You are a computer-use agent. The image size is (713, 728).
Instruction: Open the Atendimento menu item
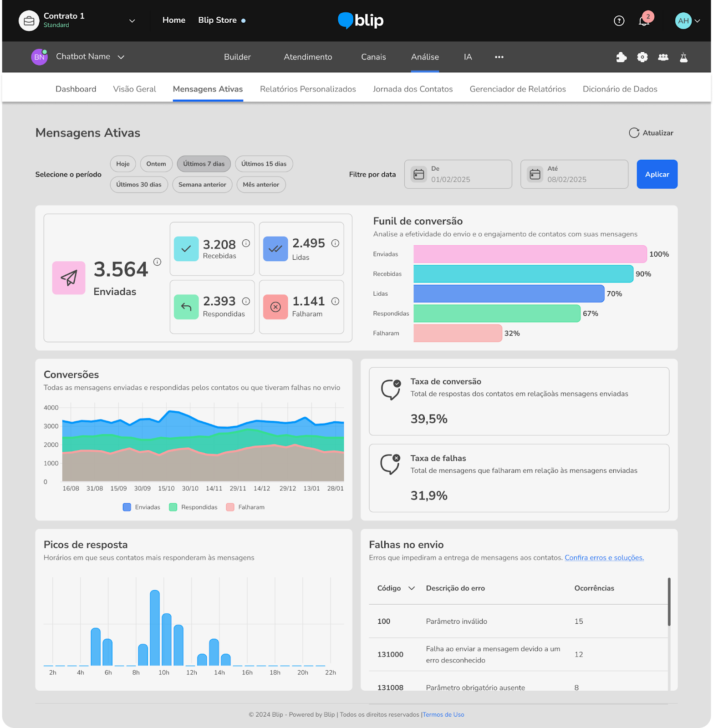click(308, 57)
